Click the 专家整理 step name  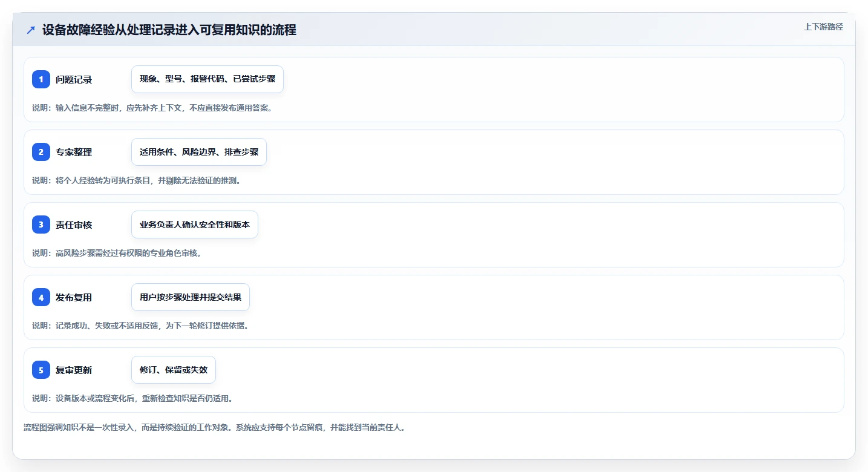(x=74, y=152)
